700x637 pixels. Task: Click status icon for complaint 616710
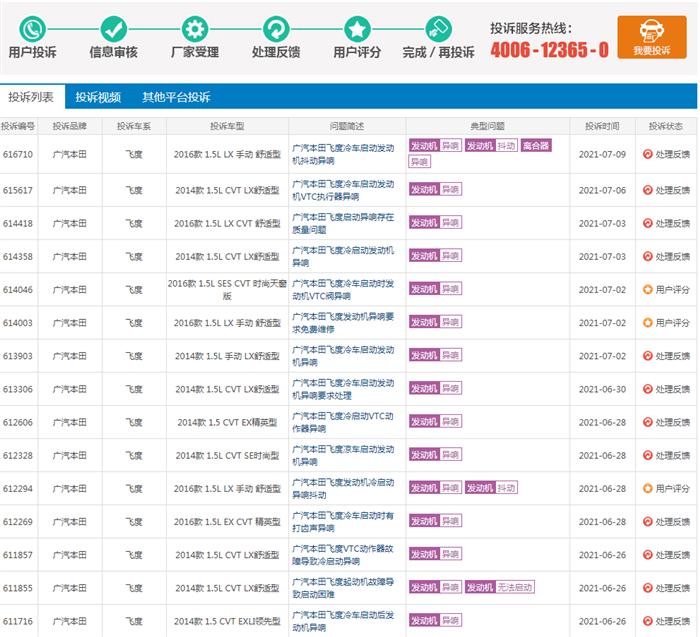click(x=647, y=154)
